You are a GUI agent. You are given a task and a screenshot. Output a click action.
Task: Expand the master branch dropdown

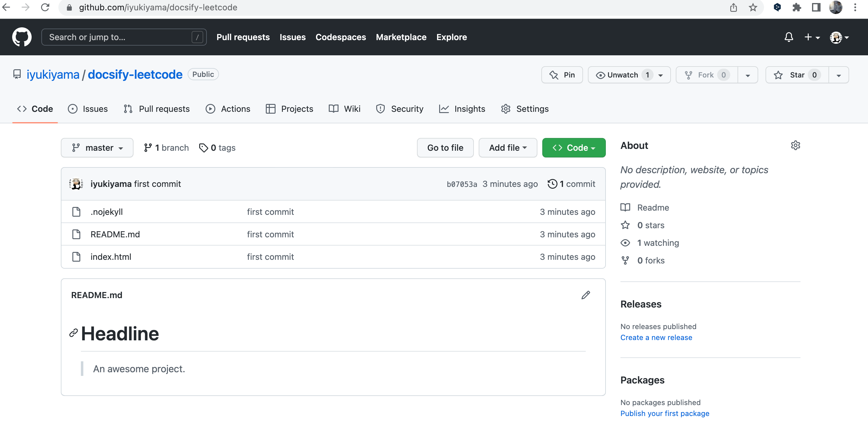[x=97, y=148]
